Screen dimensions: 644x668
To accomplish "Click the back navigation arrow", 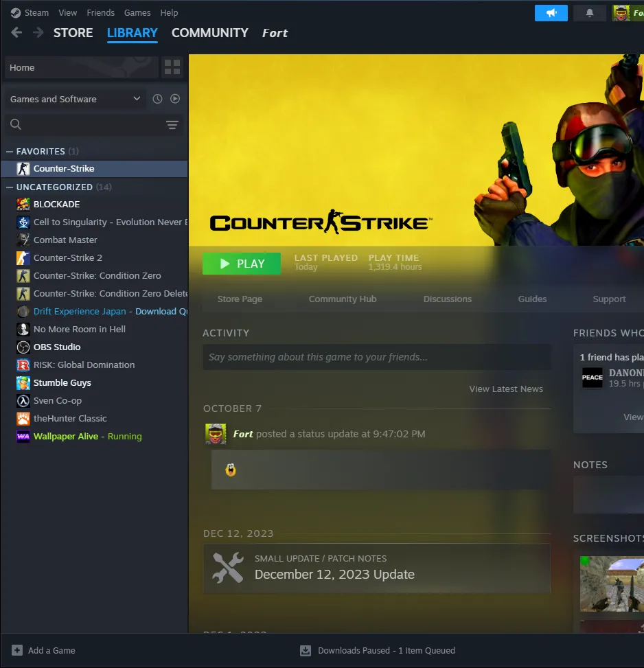I will tap(16, 32).
